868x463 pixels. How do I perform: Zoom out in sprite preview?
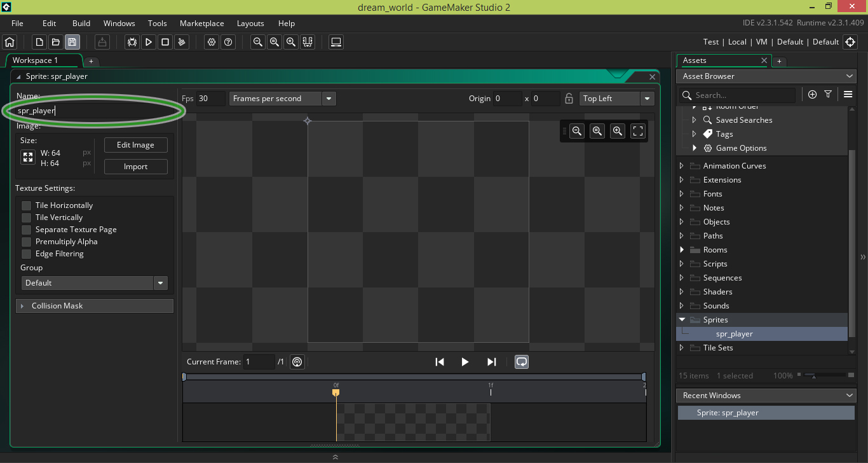[577, 131]
